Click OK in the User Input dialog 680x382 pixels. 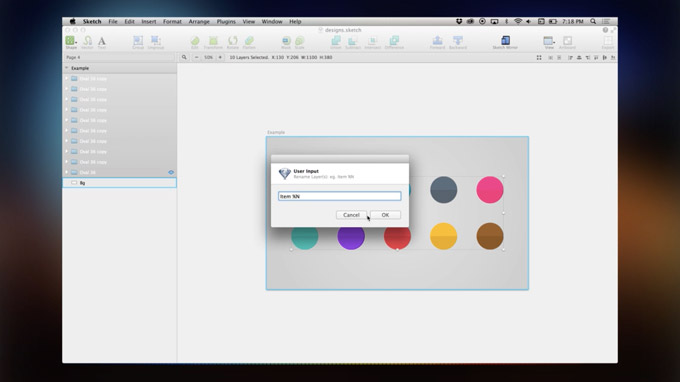[385, 215]
